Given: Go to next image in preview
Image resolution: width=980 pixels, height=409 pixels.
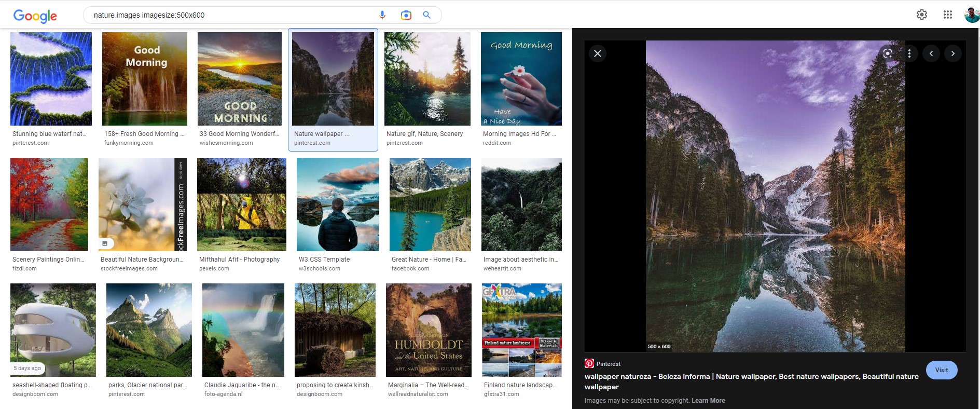Looking at the screenshot, I should (x=953, y=53).
